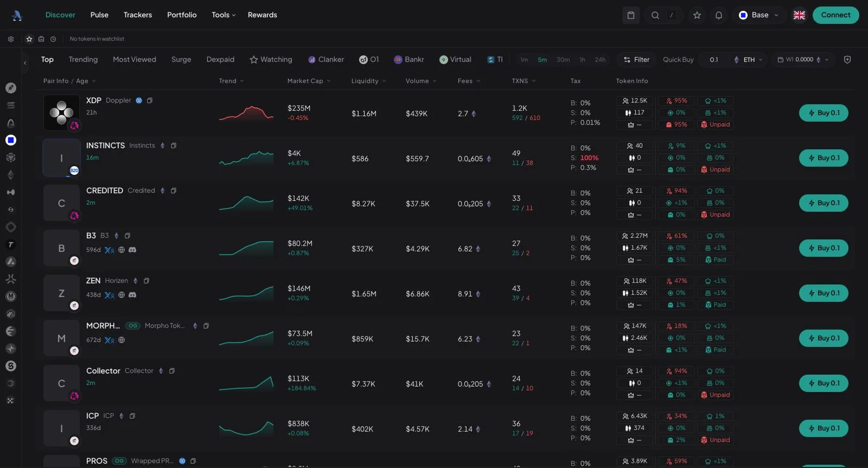Image resolution: width=868 pixels, height=468 pixels.
Task: Select the 1h timeframe
Action: [582, 60]
